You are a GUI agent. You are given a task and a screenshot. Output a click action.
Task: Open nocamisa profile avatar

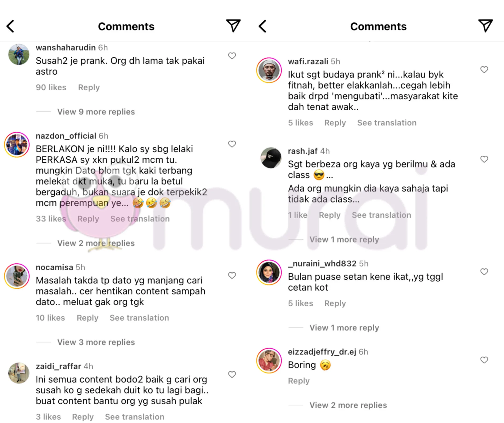tap(17, 276)
